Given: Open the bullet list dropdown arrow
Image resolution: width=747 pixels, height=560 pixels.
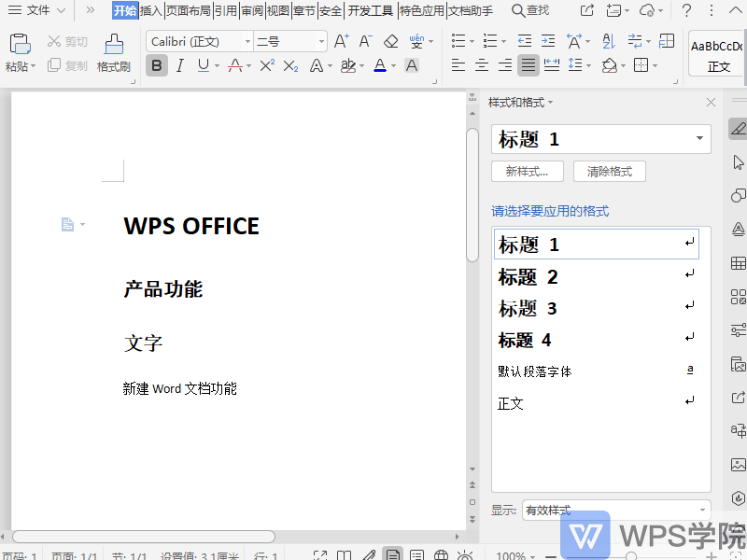Looking at the screenshot, I should (x=472, y=41).
